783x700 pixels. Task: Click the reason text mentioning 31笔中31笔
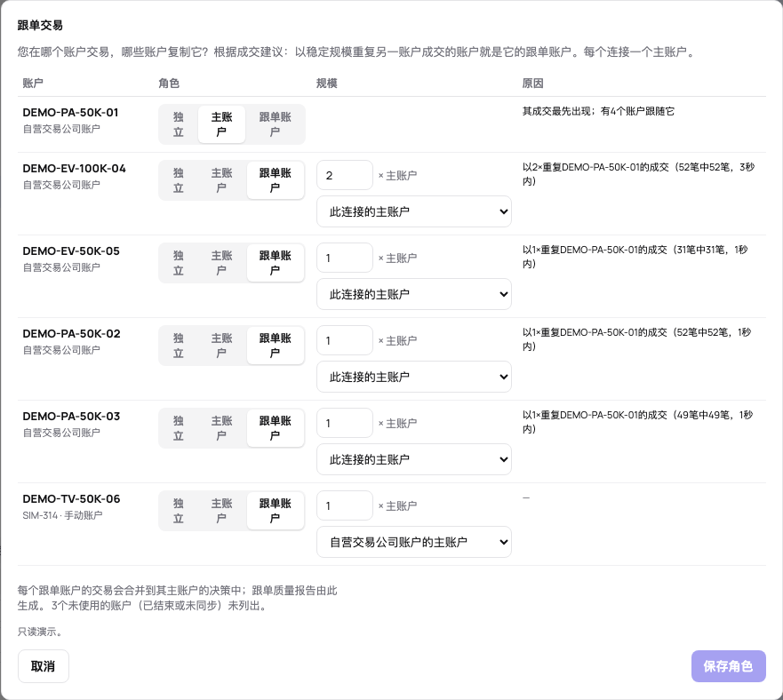[635, 257]
